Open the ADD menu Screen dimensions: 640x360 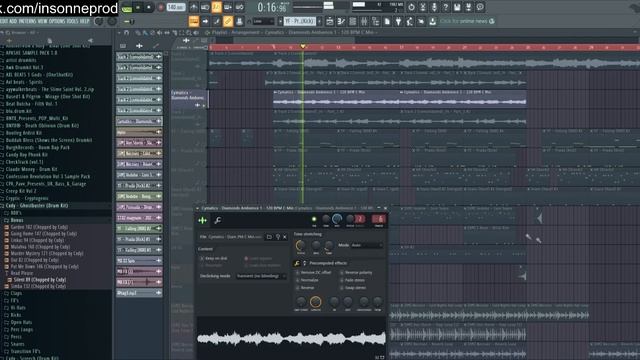pyautogui.click(x=13, y=21)
